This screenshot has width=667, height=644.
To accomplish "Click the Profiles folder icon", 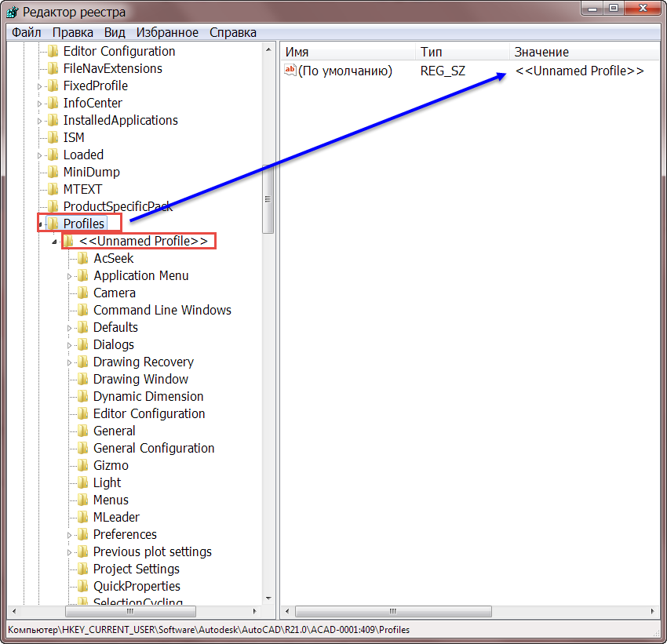I will (53, 224).
